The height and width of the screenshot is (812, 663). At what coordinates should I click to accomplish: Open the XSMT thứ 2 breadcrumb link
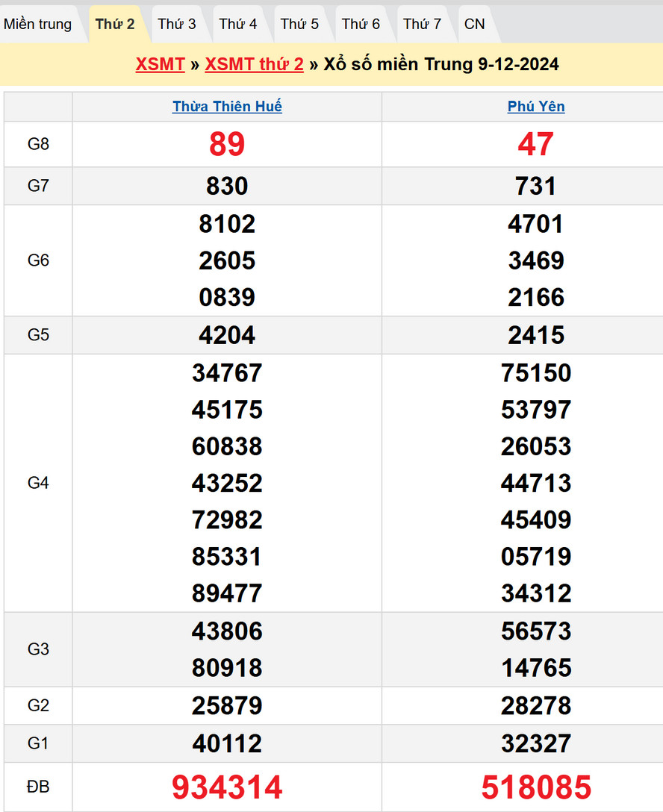(254, 64)
